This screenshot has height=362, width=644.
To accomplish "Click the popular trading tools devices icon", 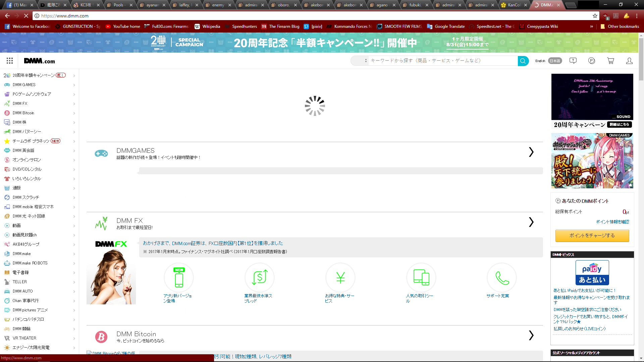I will [421, 278].
